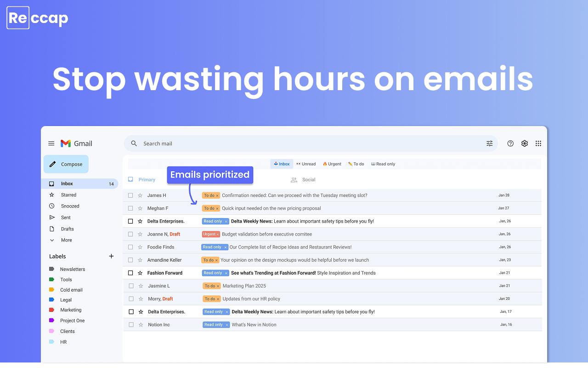Remove the Urgent tag on Joanne N email
The height and width of the screenshot is (368, 588).
[218, 235]
